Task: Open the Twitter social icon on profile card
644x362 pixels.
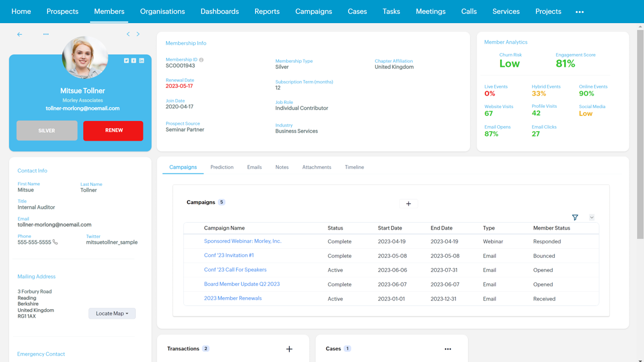Action: pyautogui.click(x=126, y=60)
